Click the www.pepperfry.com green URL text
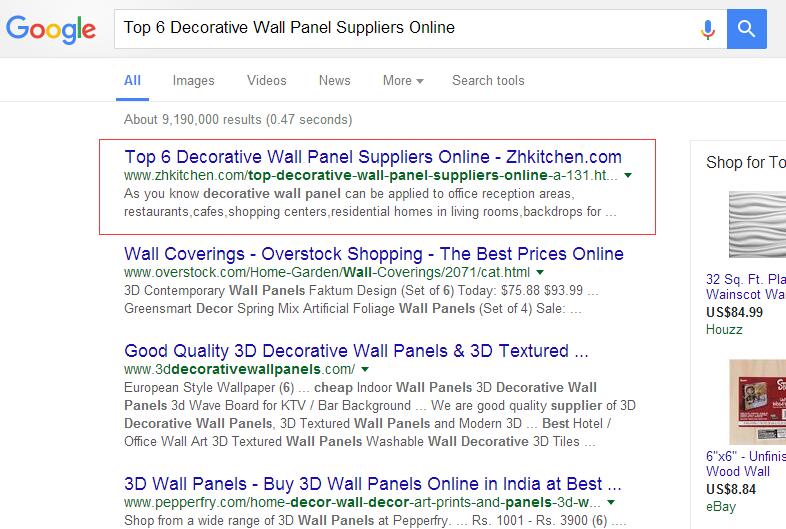This screenshot has width=786, height=529. [x=362, y=502]
